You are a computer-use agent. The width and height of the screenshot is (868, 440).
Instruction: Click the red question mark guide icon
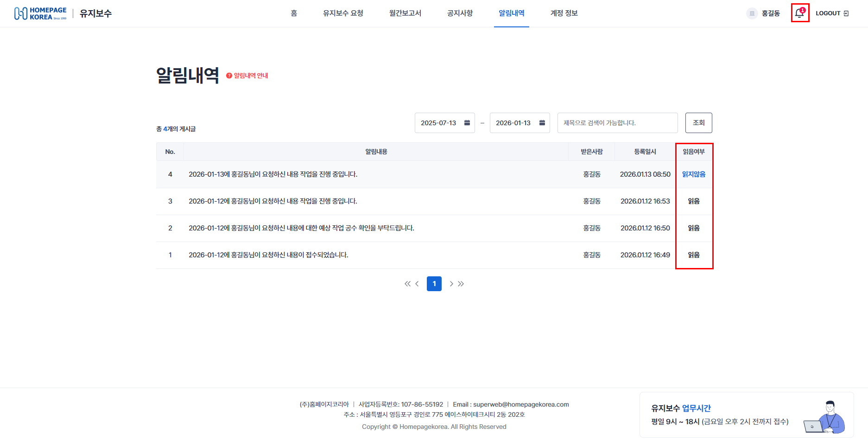click(x=229, y=76)
